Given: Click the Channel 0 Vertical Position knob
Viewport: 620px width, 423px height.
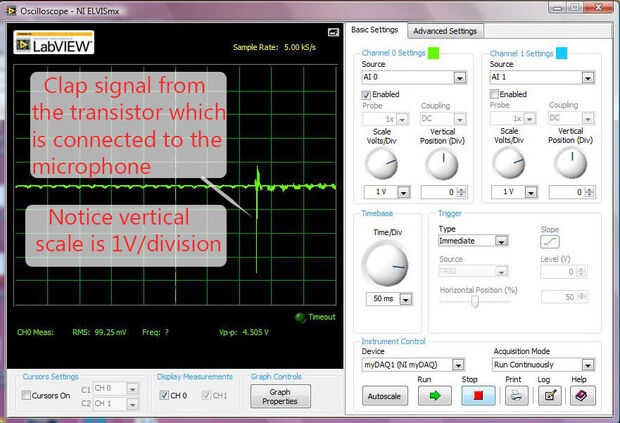Looking at the screenshot, I should coord(442,164).
